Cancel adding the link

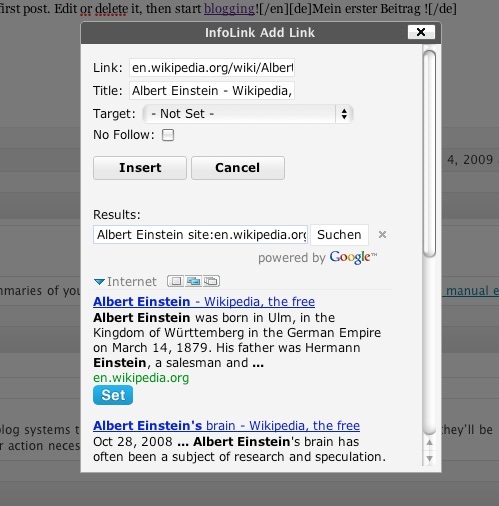tap(238, 168)
